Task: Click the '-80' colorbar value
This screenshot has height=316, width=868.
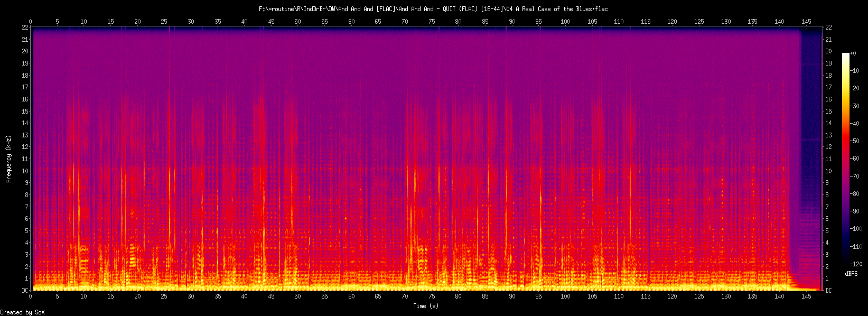Action: point(854,194)
